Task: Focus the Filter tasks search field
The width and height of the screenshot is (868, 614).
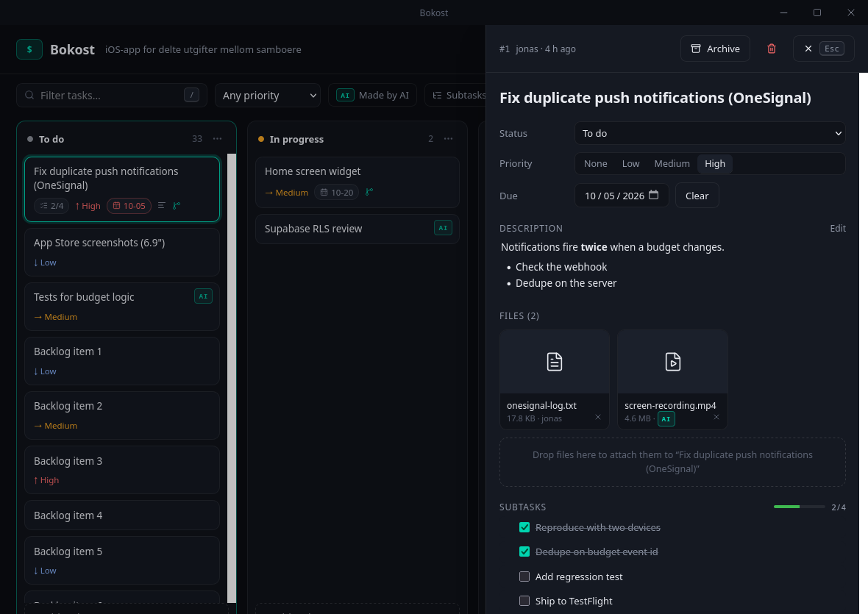Action: tap(111, 95)
